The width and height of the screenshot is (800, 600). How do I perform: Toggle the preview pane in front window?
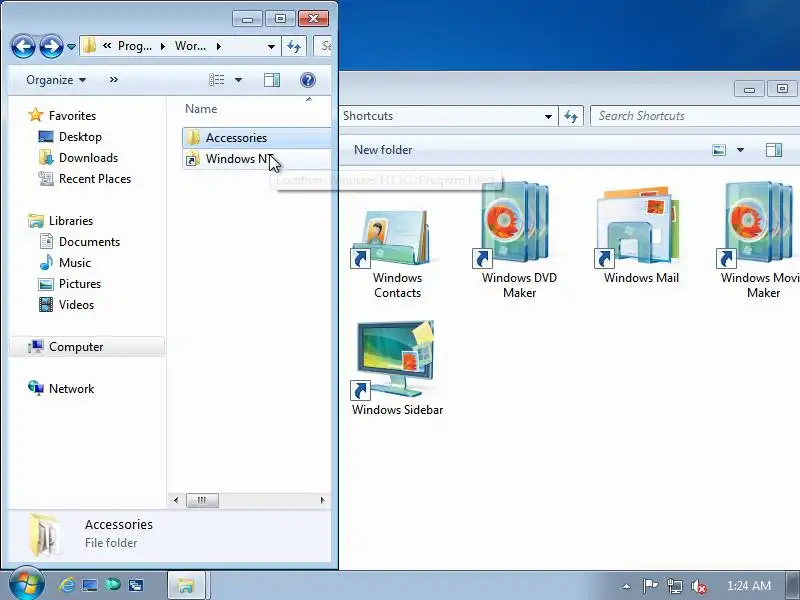pos(272,80)
